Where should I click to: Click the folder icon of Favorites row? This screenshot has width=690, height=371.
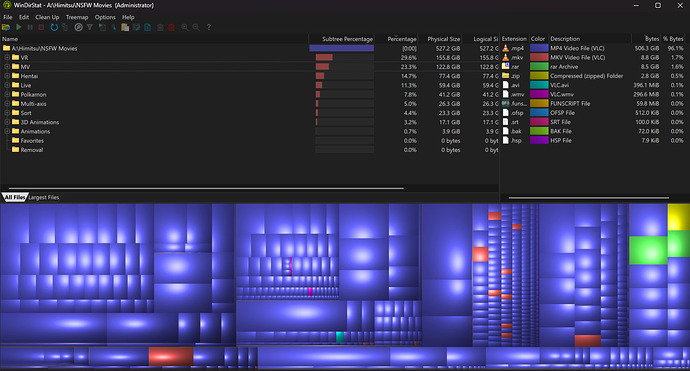click(15, 140)
